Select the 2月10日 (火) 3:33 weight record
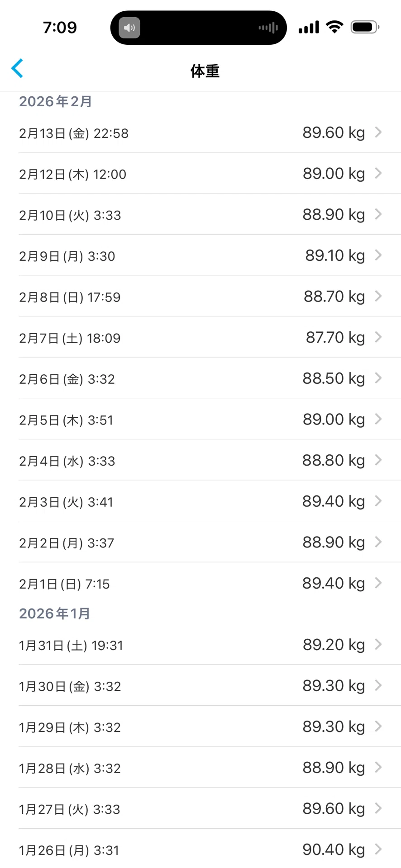This screenshot has height=868, width=401. pos(210,214)
